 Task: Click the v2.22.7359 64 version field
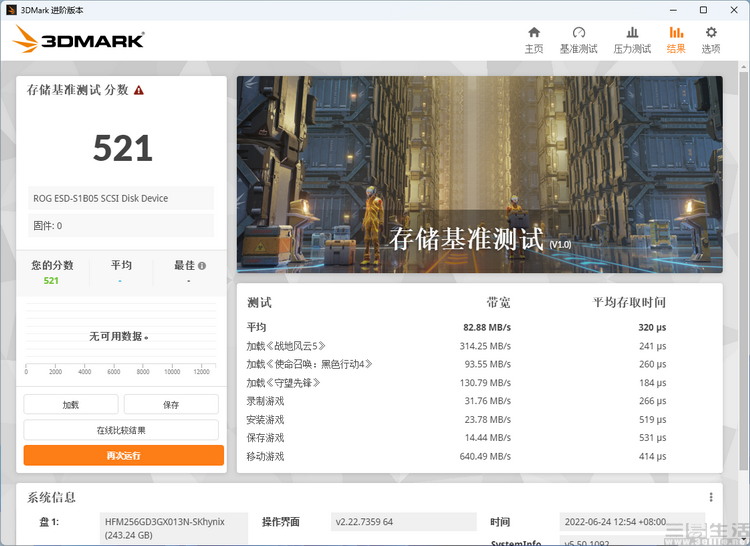click(404, 522)
